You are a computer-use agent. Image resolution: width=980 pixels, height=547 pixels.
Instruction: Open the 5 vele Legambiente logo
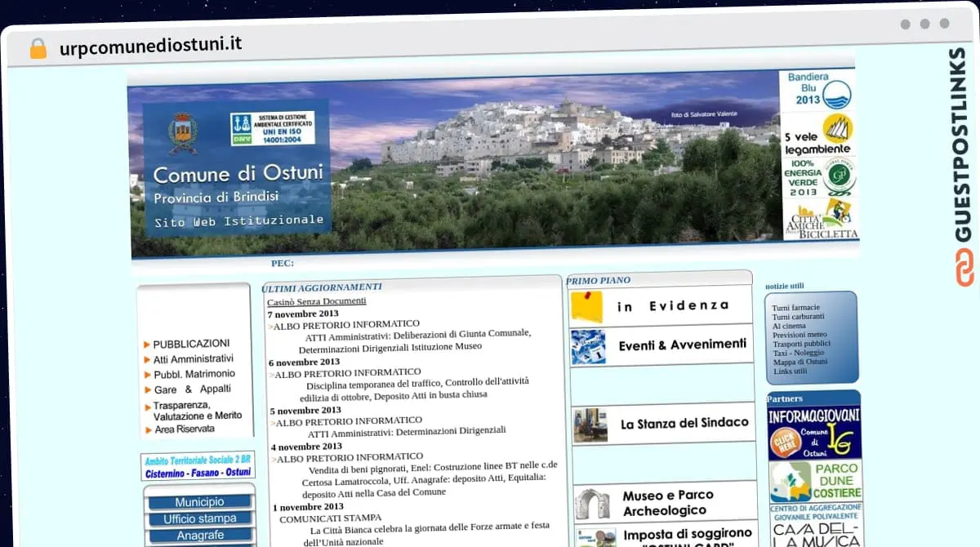pyautogui.click(x=817, y=135)
